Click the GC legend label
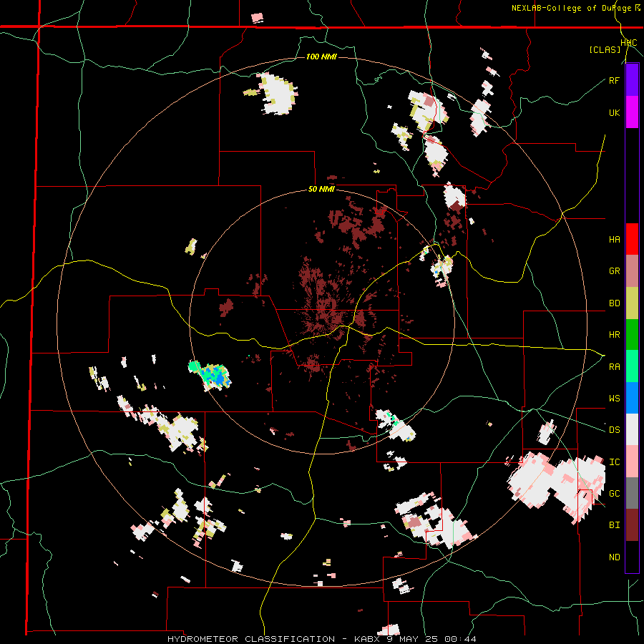 pyautogui.click(x=614, y=494)
